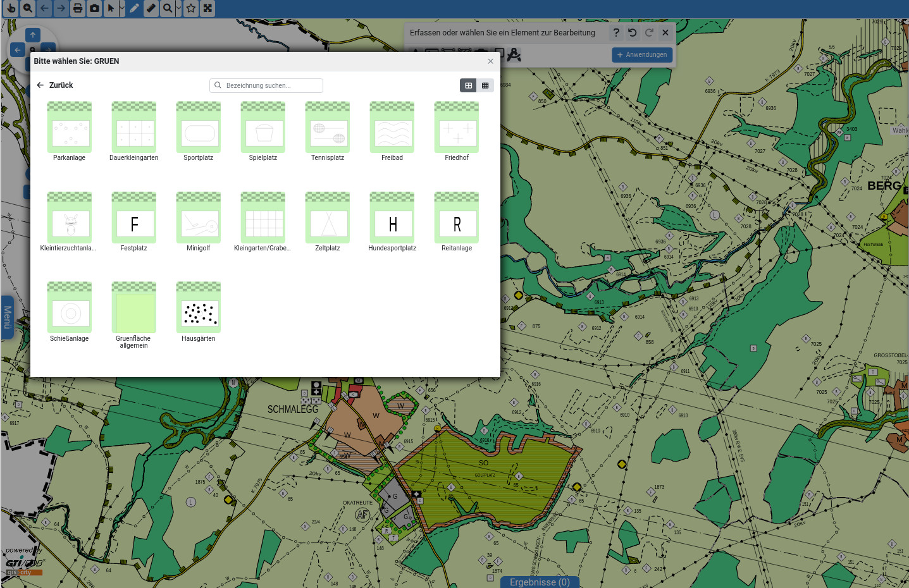Click the Anwendungen button
The height and width of the screenshot is (588, 909).
point(641,55)
